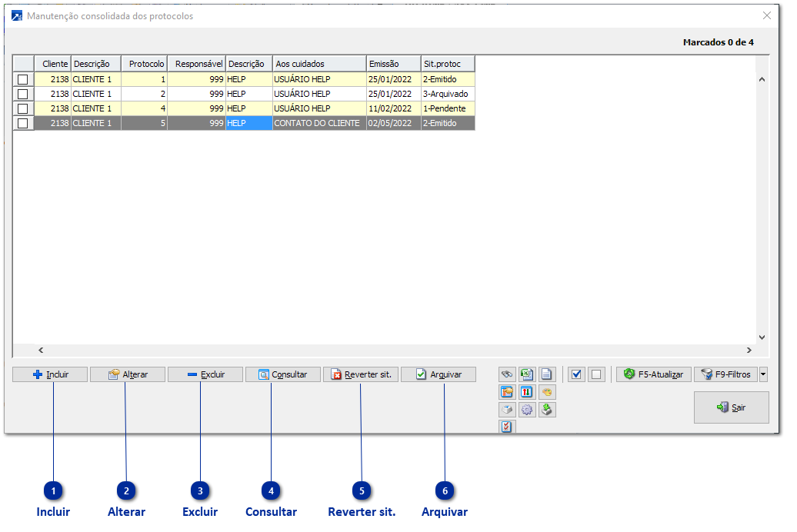Image resolution: width=797 pixels, height=532 pixels.
Task: Tick the checkbox for protocol 1 row
Action: (x=23, y=79)
